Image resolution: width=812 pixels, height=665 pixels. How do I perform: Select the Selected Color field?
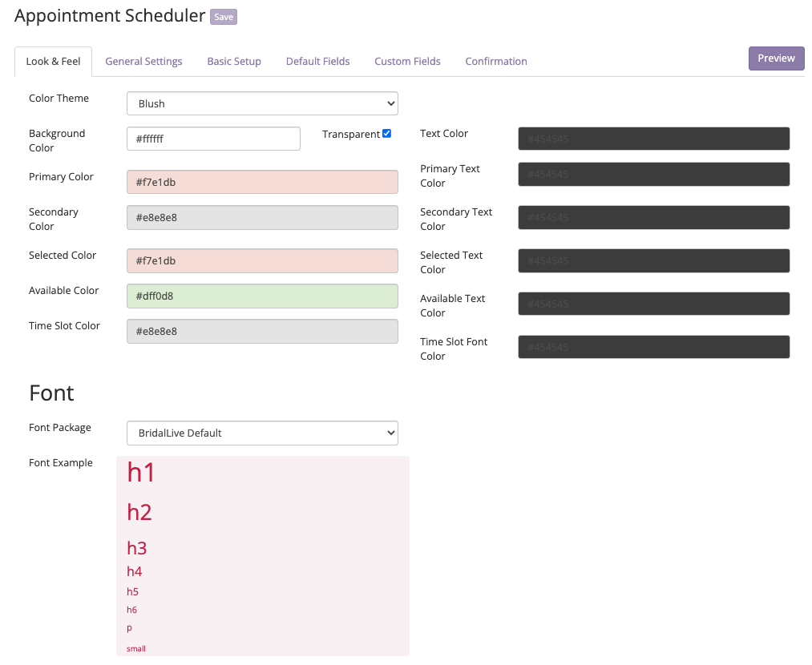(262, 261)
